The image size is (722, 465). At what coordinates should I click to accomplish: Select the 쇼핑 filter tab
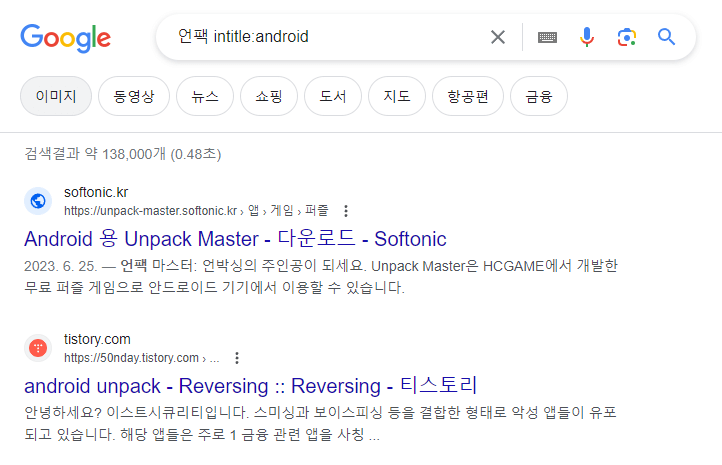[x=269, y=96]
